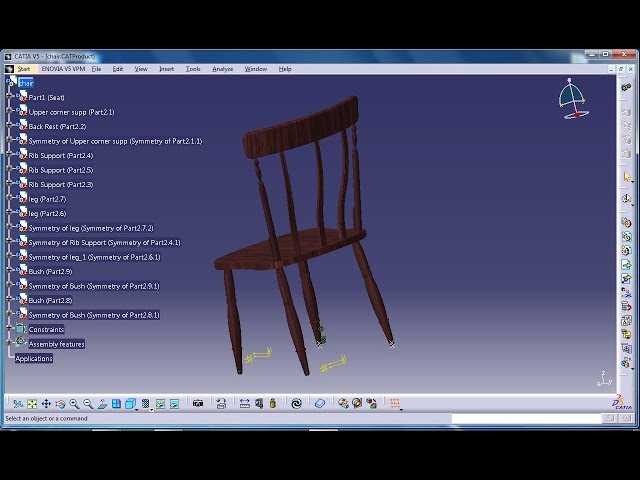Click the Zoom Out magnifier icon
640x480 pixels.
click(x=88, y=404)
